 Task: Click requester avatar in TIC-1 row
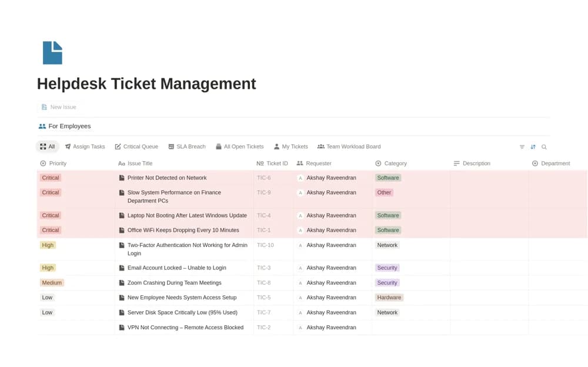tap(300, 231)
